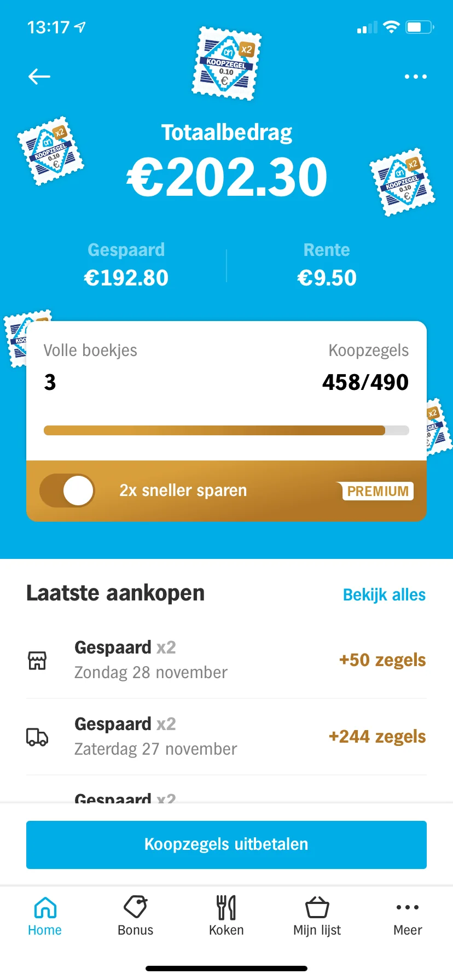Tap the Bekijk alles link
The height and width of the screenshot is (980, 453).
(x=384, y=594)
